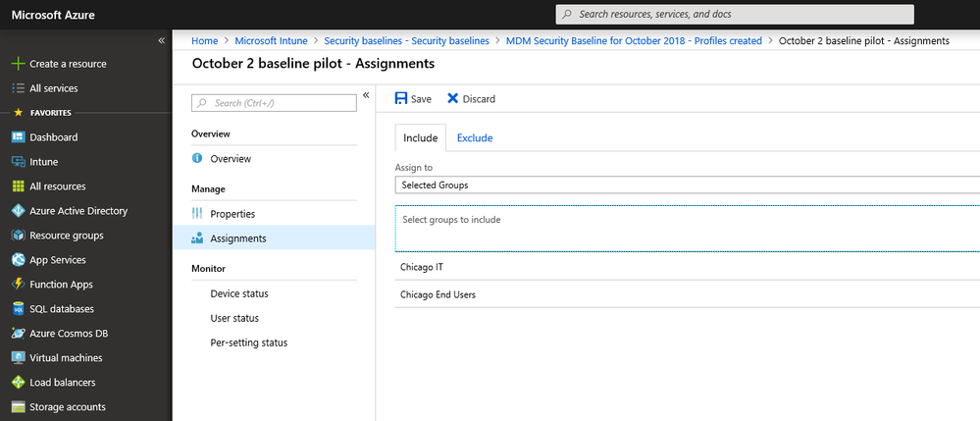Select the Chicago IT group row
Viewport: 980px width, 421px height.
coord(688,267)
